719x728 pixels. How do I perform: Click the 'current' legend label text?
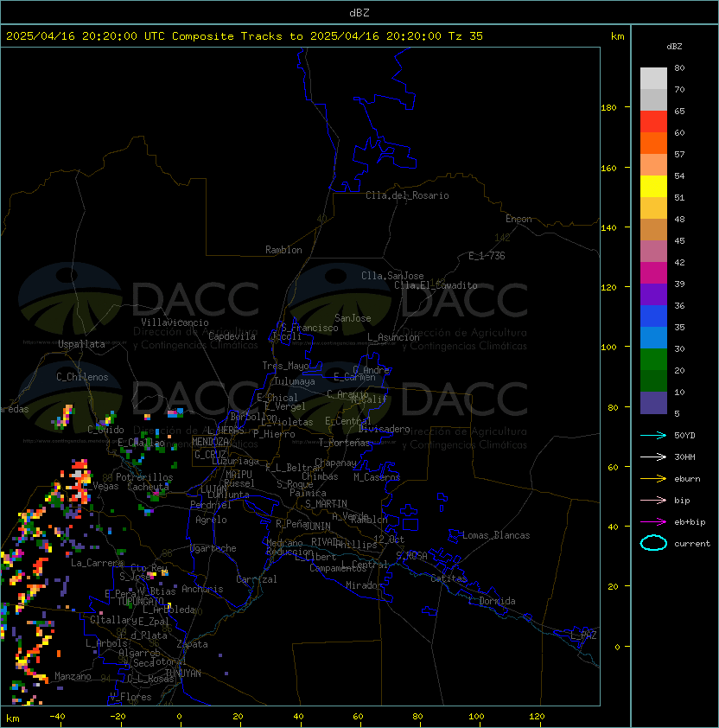coord(692,544)
